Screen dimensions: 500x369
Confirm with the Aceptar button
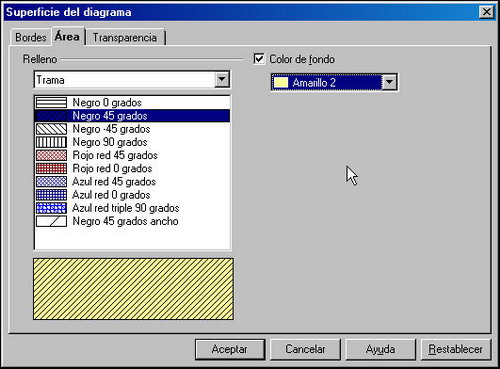(x=230, y=349)
